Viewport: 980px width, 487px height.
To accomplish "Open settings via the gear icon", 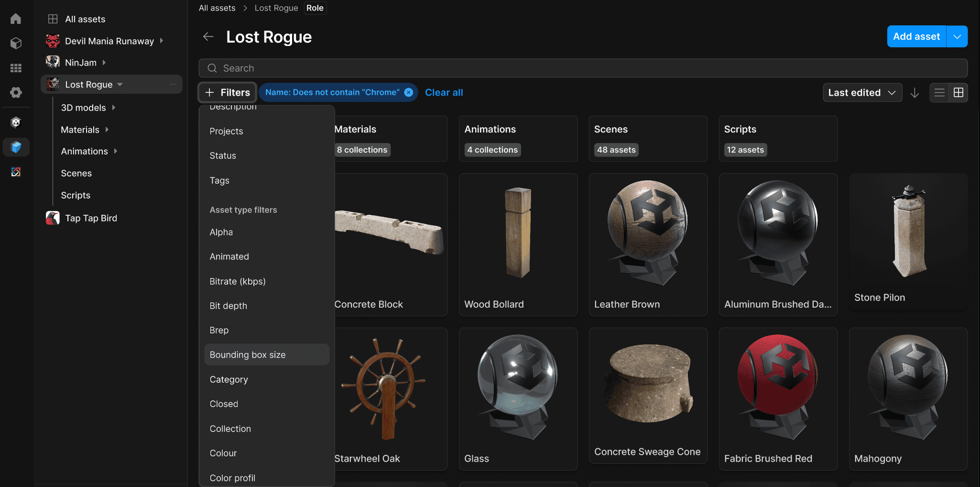I will tap(15, 93).
